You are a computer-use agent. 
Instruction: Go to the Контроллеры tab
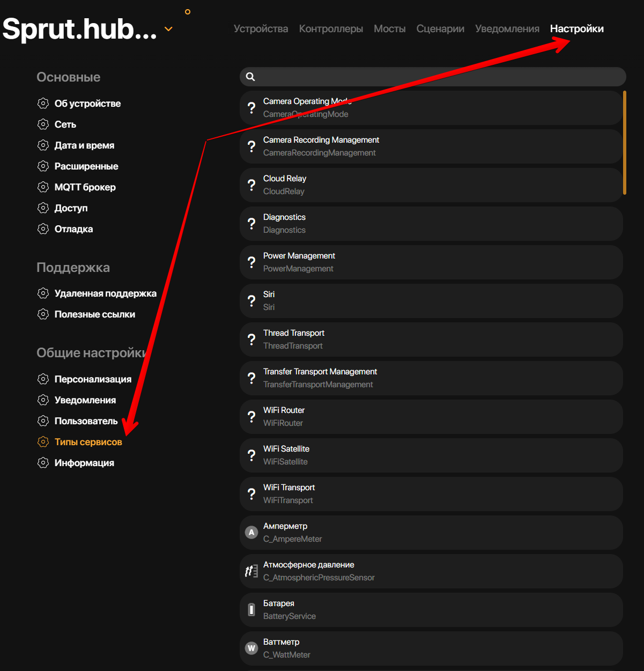point(331,29)
